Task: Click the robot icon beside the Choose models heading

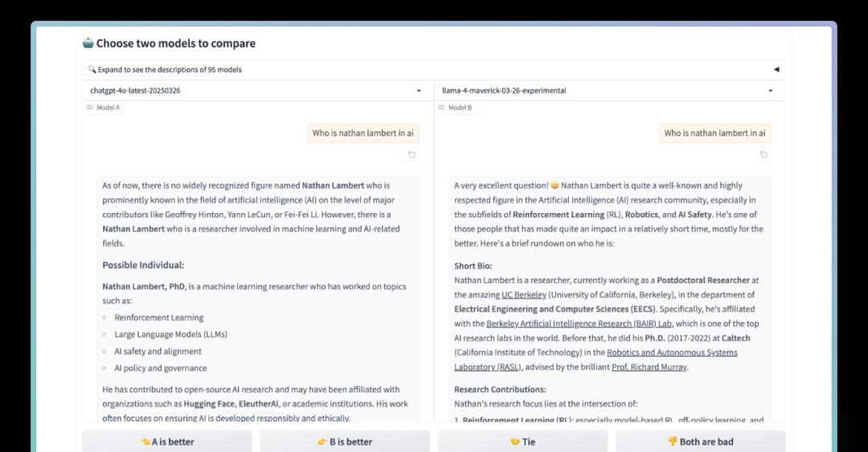Action: 88,43
